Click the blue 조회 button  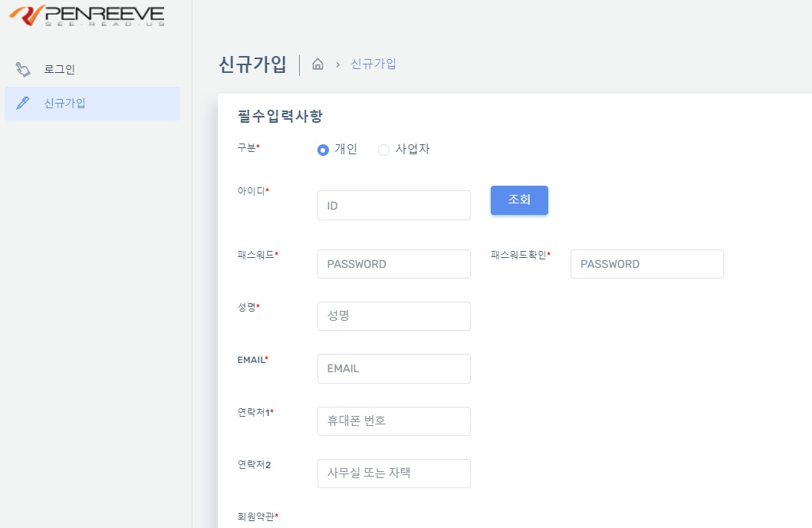(519, 200)
